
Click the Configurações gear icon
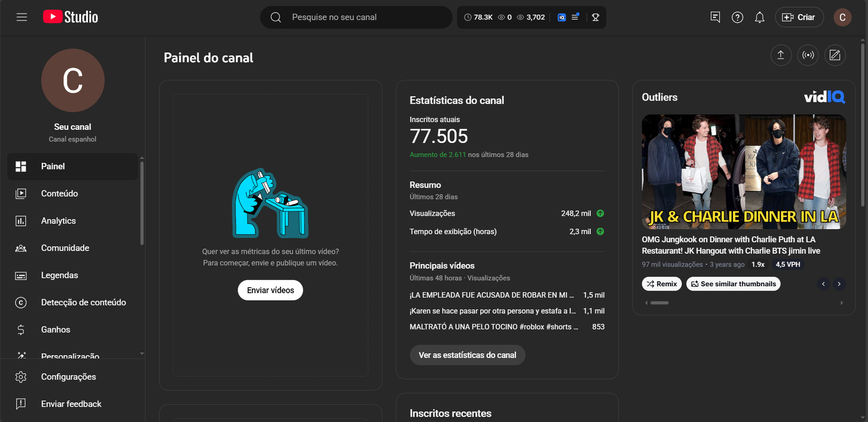[x=21, y=377]
